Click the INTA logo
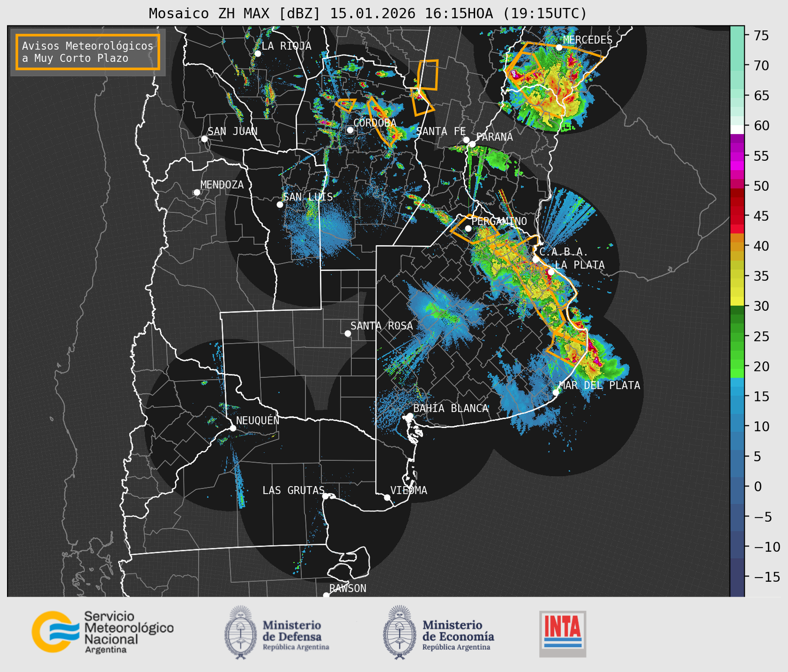Screen dimensions: 788x672 [562, 634]
